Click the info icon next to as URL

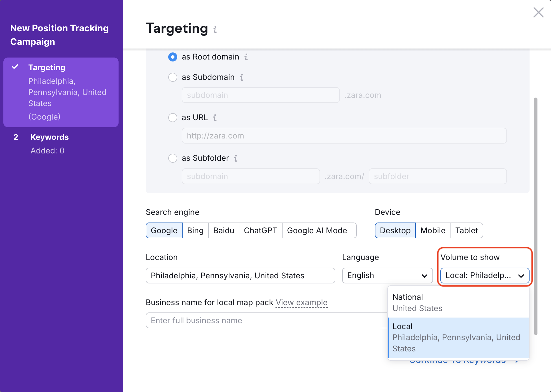click(x=215, y=118)
